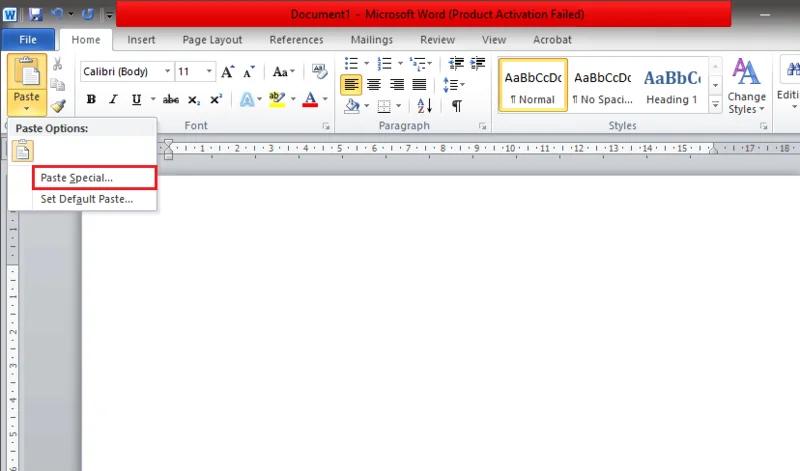Click the Line Spacing icon

(x=449, y=84)
